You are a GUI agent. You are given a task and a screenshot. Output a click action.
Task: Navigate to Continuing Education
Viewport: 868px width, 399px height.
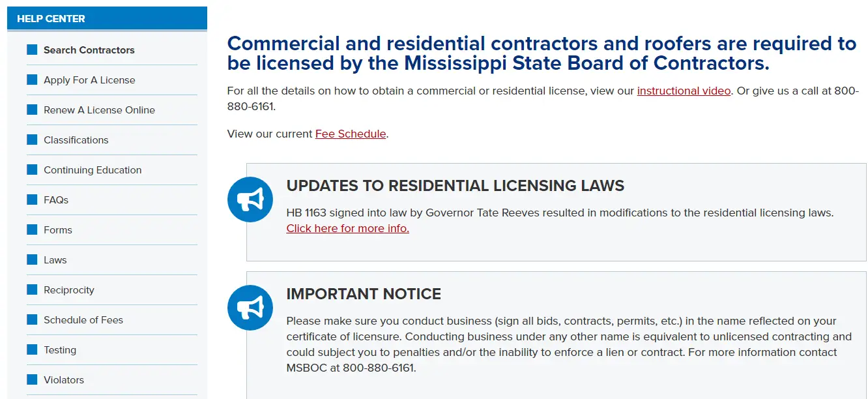93,170
